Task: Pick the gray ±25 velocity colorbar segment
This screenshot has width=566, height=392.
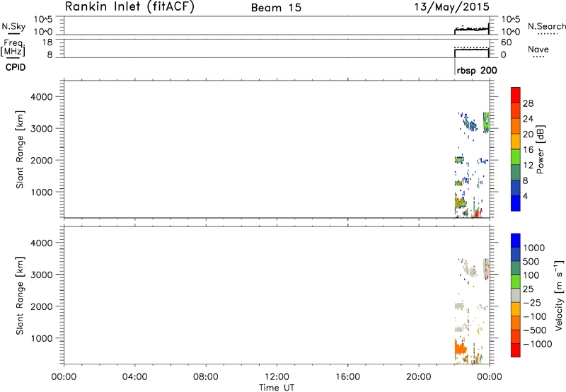Action: point(516,295)
